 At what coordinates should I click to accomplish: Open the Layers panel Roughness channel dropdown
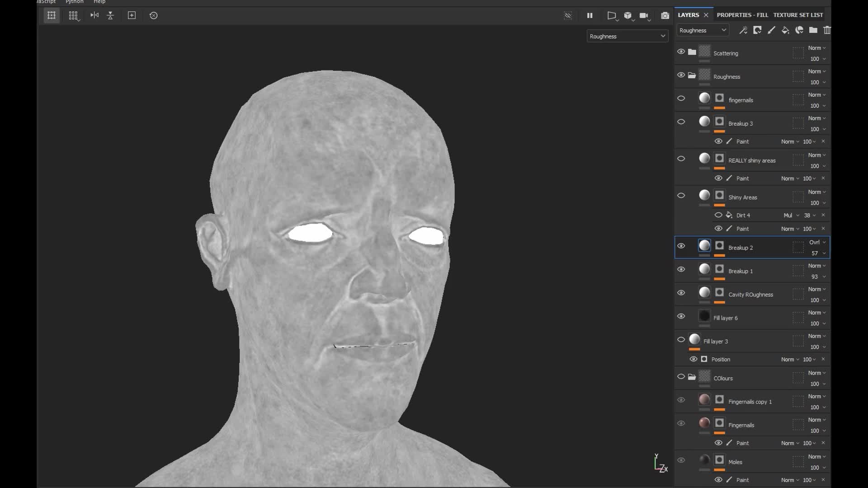point(703,30)
